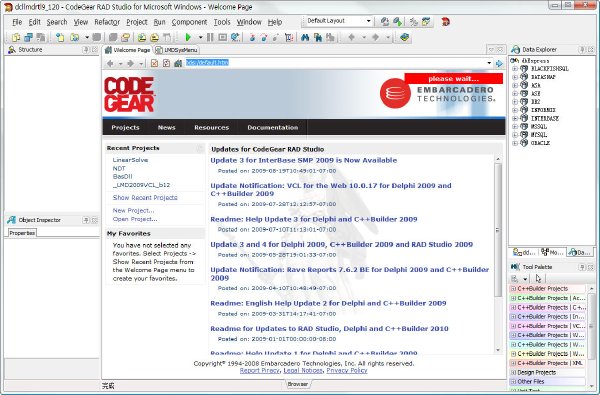Open the Tools menu

pos(222,22)
